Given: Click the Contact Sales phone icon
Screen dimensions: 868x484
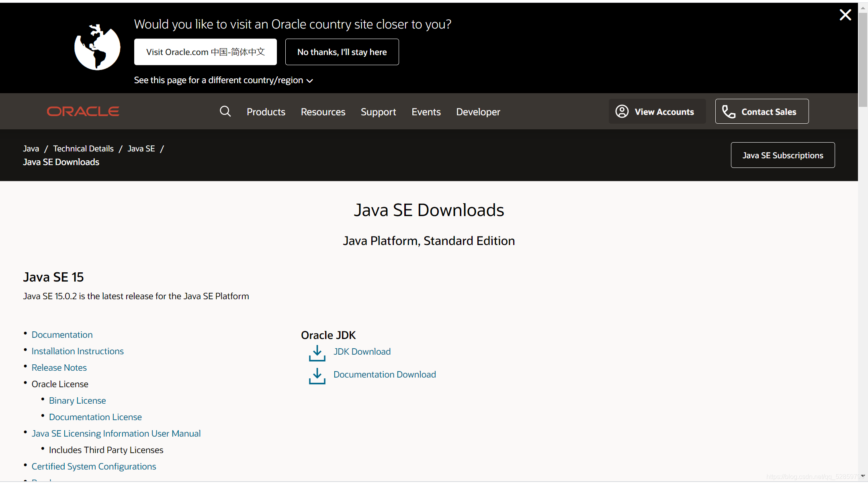Looking at the screenshot, I should coord(728,112).
